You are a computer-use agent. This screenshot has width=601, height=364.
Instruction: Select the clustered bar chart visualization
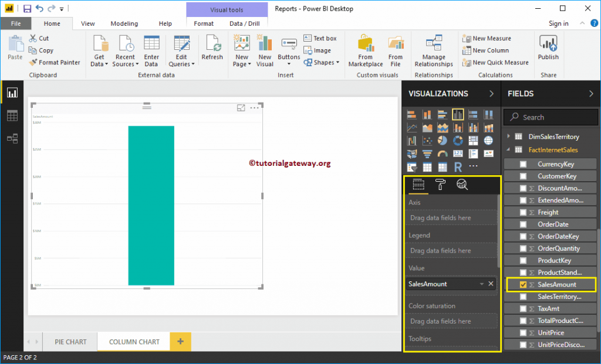click(443, 114)
